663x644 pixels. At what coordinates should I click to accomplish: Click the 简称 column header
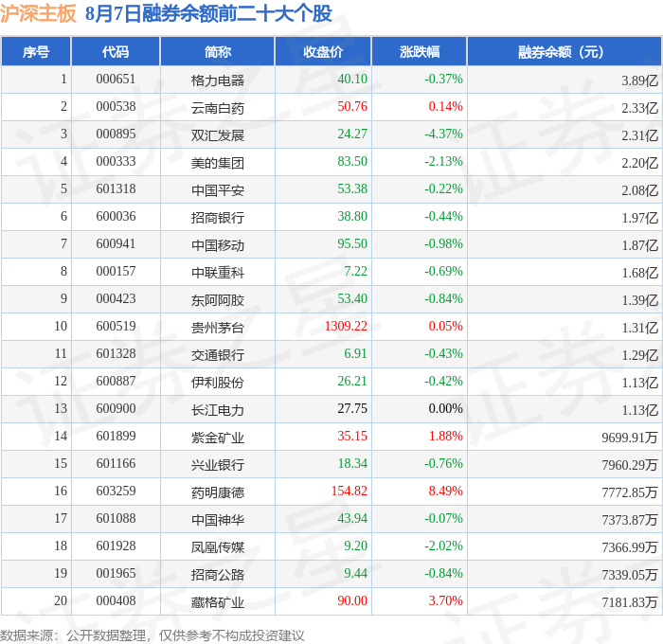coord(217,51)
